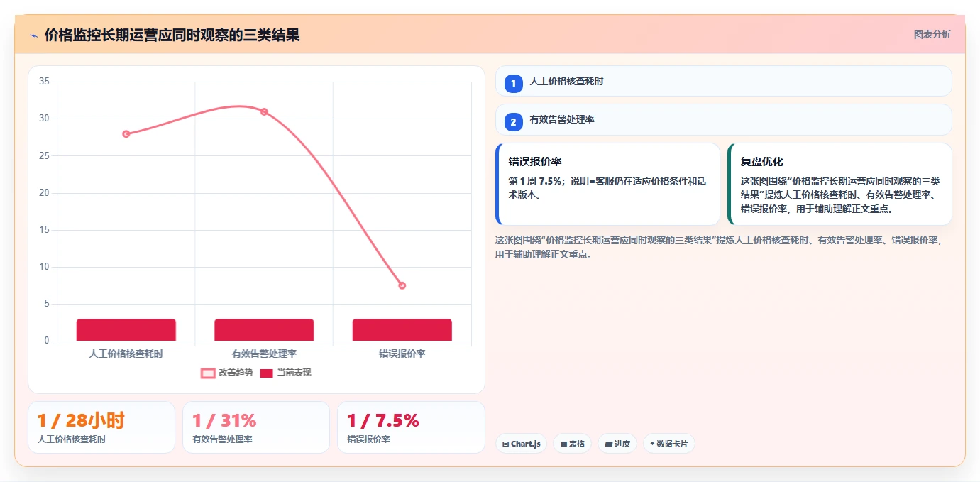
Task: Click the bar above 有效告警处理率 axis label
Action: pos(264,330)
